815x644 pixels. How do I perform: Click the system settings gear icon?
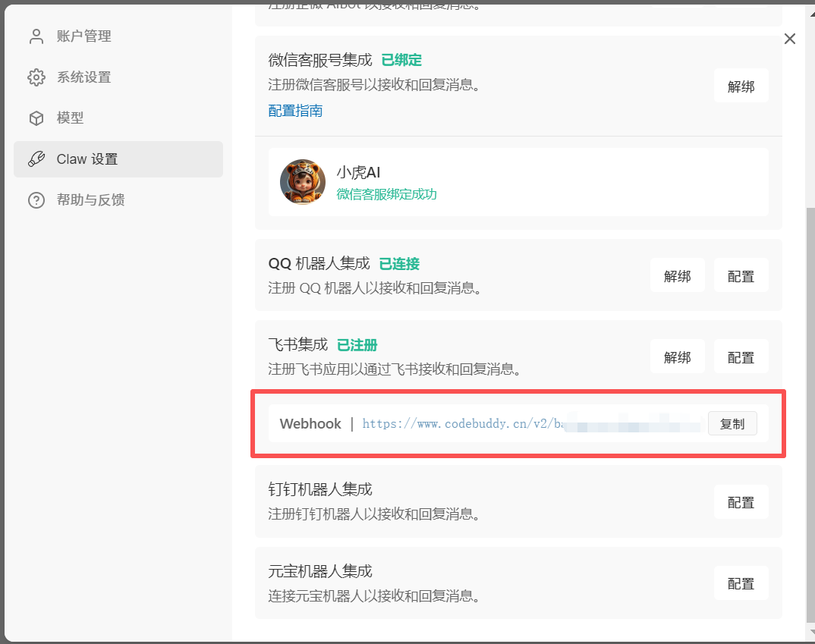point(36,77)
